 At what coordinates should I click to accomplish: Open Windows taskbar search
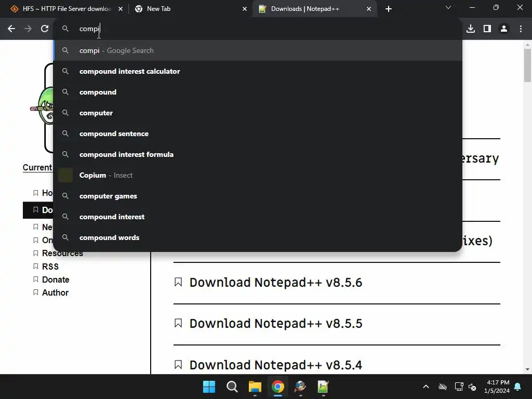(x=232, y=387)
